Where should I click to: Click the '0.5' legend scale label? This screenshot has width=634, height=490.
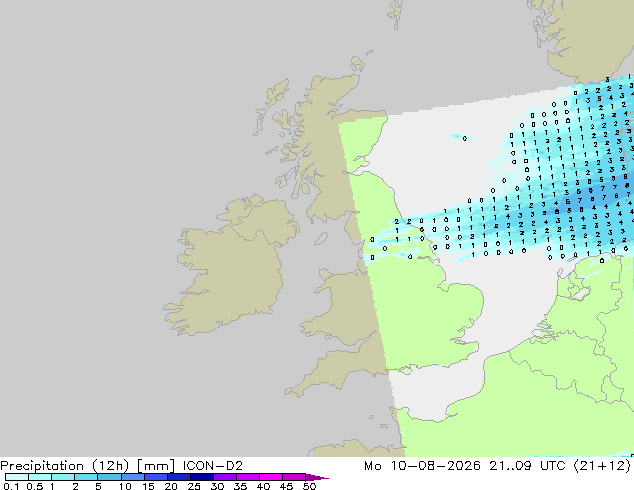34,486
